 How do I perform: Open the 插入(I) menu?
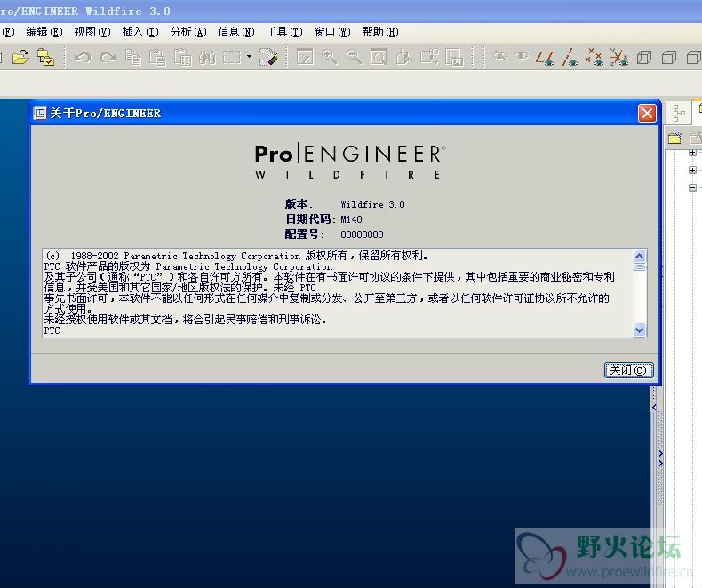pos(140,32)
